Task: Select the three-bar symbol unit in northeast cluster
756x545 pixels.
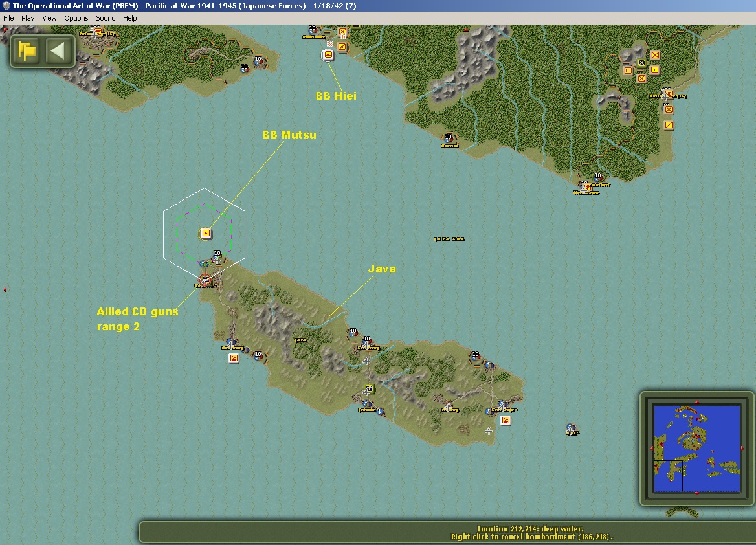Action: coord(628,71)
